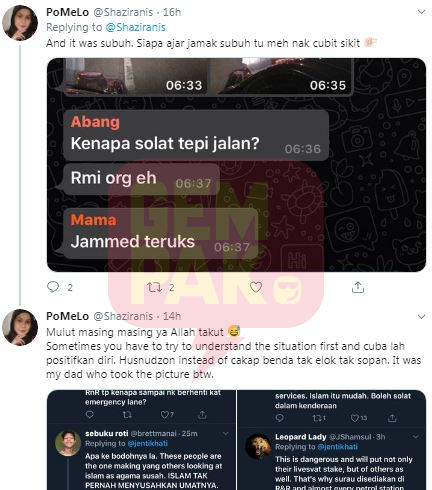Share the first tweet via share icon
This screenshot has height=490, width=432.
(x=358, y=287)
